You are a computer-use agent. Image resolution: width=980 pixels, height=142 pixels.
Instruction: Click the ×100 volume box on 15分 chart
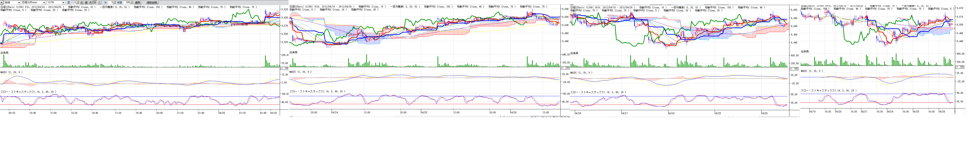click(x=565, y=68)
